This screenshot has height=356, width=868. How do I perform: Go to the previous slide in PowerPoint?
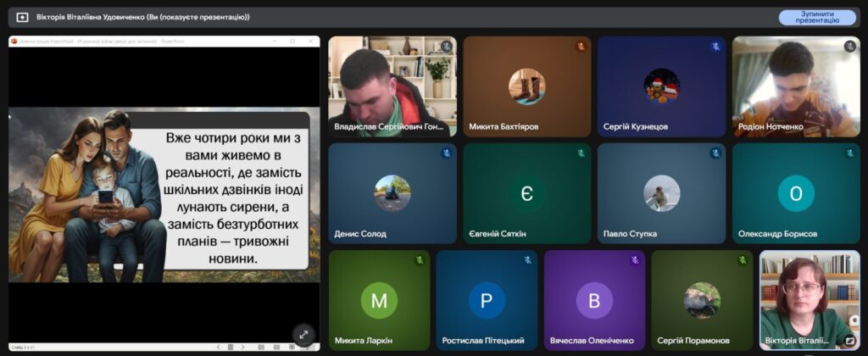[218, 347]
